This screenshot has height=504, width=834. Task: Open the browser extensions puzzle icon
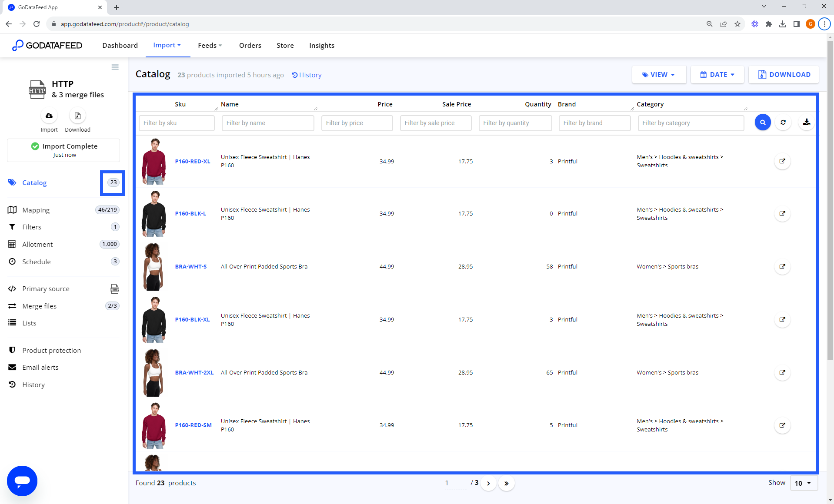769,24
